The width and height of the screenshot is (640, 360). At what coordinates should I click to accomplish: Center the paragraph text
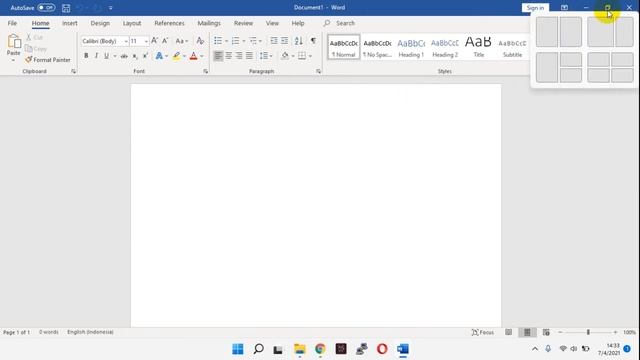point(229,56)
